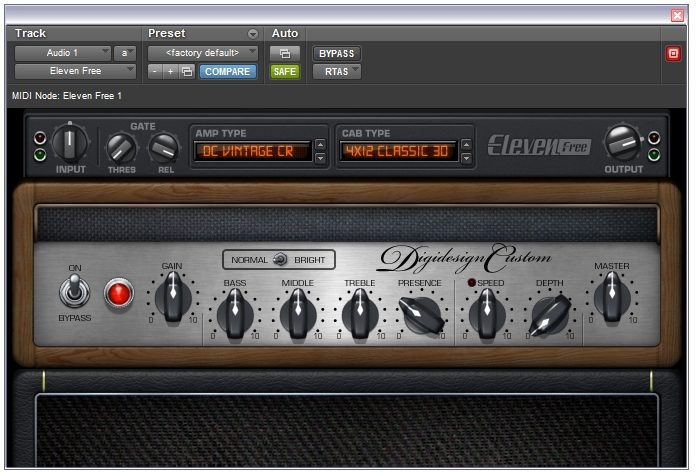Click the BYPASS button in header
This screenshot has height=472, width=696.
coord(336,54)
